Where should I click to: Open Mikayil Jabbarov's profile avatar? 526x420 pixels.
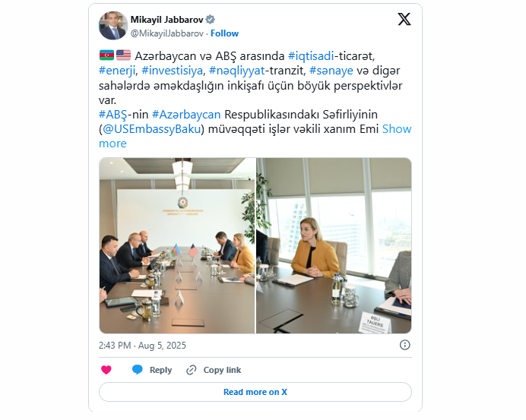tap(113, 26)
